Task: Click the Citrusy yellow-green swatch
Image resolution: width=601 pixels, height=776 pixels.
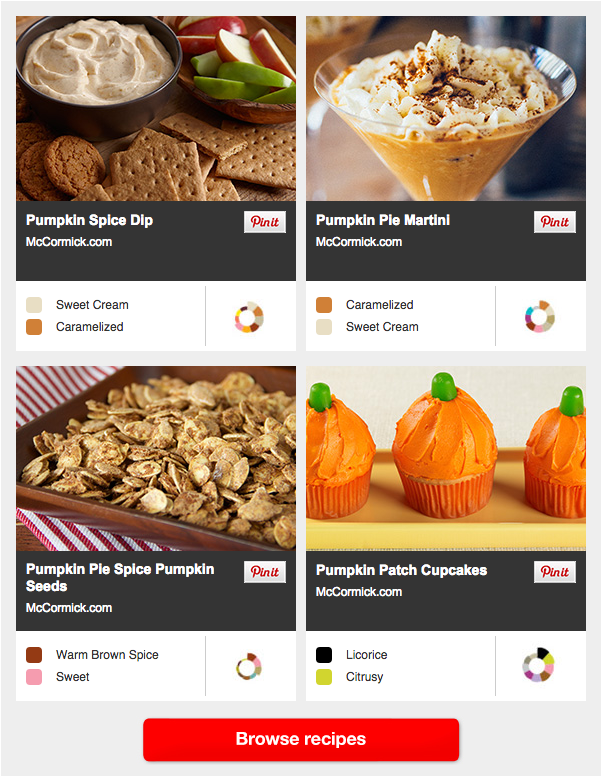Action: pyautogui.click(x=324, y=677)
